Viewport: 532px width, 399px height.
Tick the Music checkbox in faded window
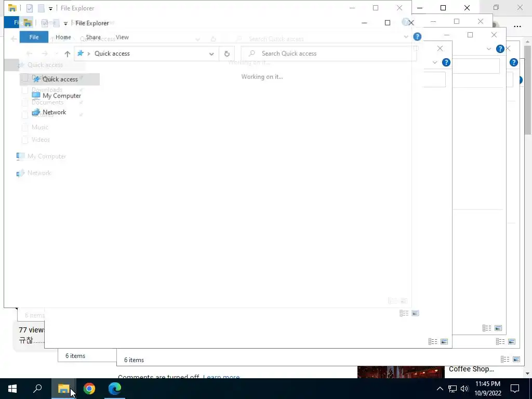25,127
